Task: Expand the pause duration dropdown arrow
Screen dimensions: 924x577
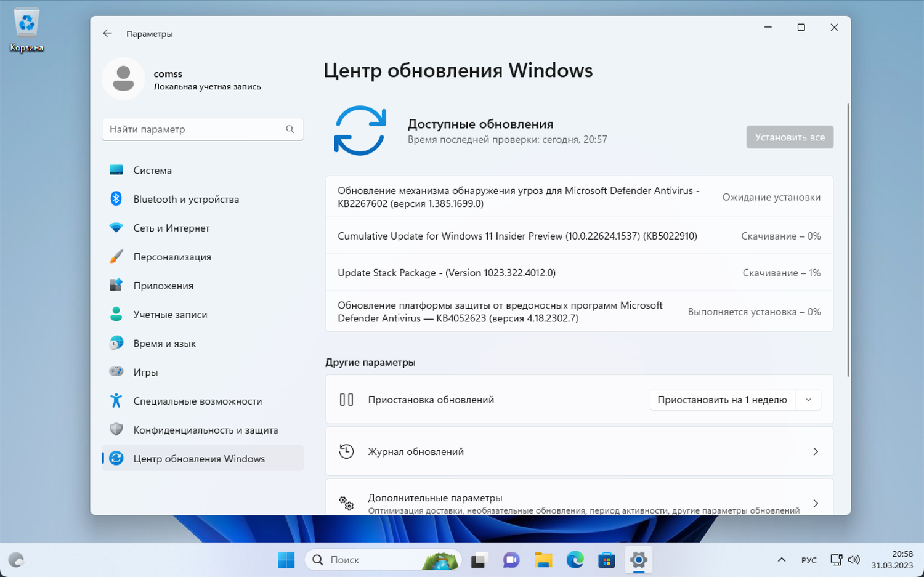Action: click(808, 400)
